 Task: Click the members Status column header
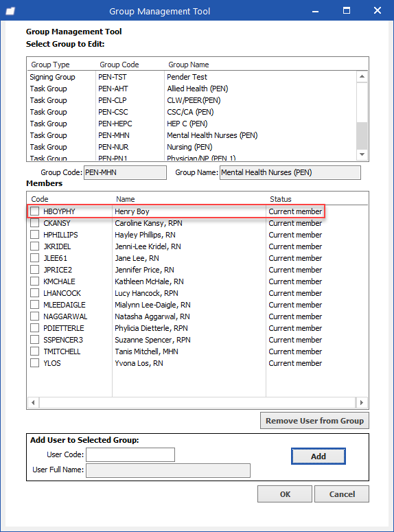[x=281, y=199]
